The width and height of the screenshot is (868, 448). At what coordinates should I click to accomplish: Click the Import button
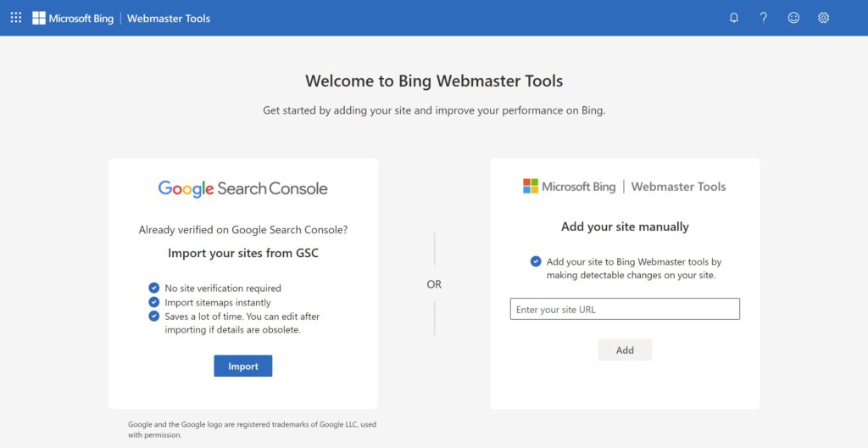tap(243, 366)
